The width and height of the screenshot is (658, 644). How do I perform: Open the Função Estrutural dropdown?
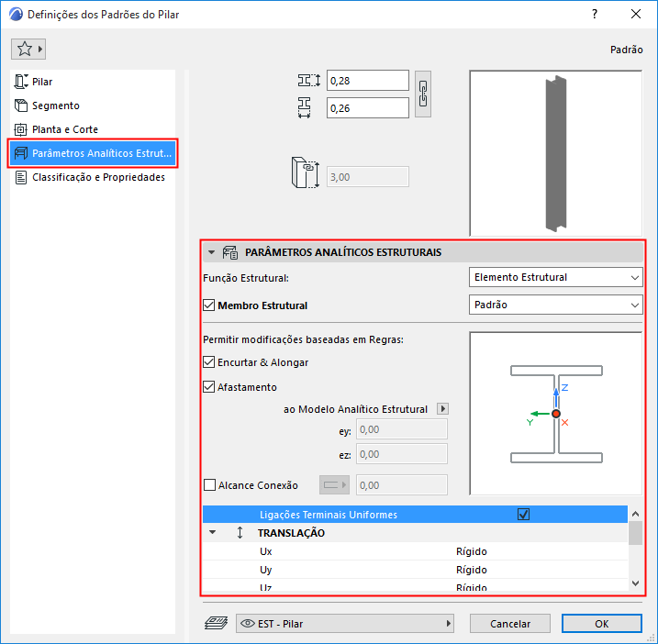(555, 277)
